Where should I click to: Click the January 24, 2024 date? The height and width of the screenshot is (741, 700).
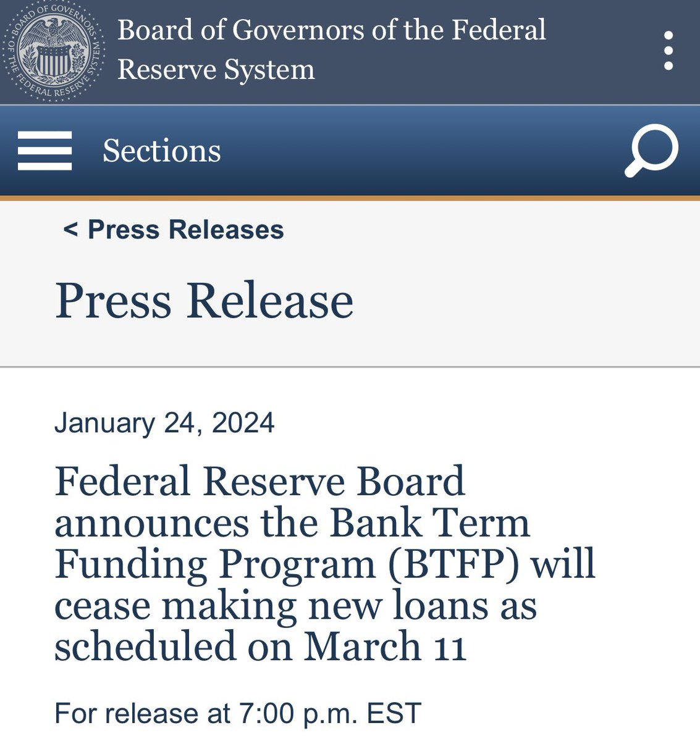pyautogui.click(x=164, y=424)
